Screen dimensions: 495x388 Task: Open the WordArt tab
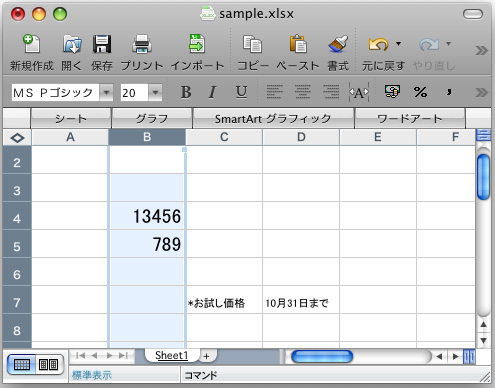coord(409,118)
